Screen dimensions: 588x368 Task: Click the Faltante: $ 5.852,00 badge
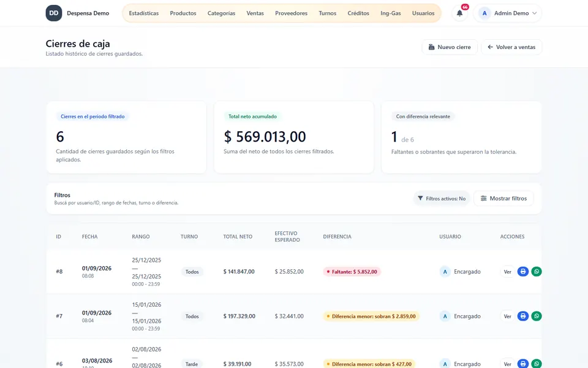point(352,272)
